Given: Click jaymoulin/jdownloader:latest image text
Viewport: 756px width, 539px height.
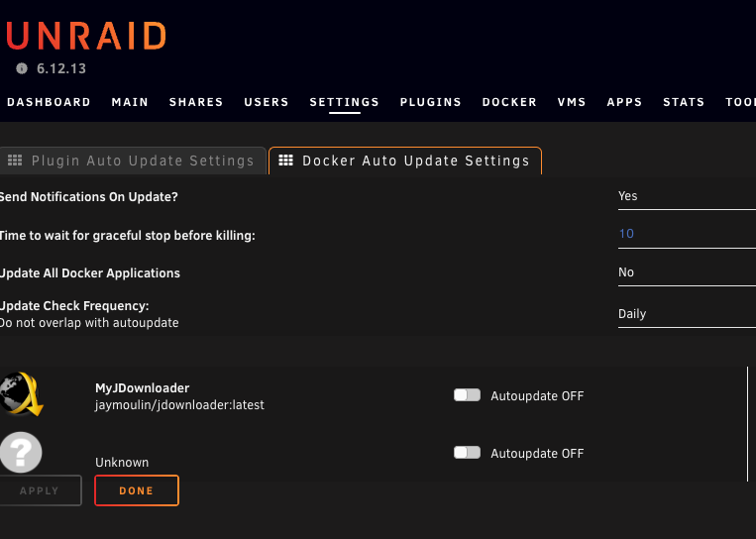Looking at the screenshot, I should [x=179, y=405].
